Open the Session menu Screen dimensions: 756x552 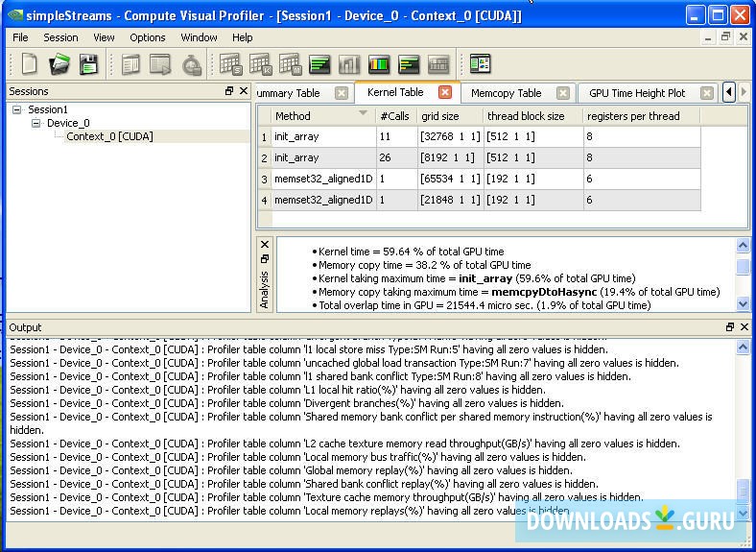tap(60, 37)
